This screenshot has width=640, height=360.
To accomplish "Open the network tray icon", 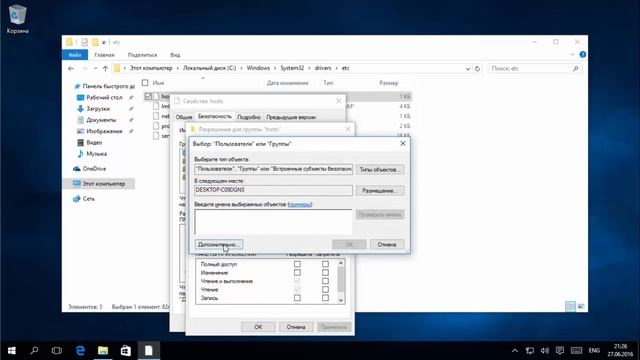I will [530, 351].
